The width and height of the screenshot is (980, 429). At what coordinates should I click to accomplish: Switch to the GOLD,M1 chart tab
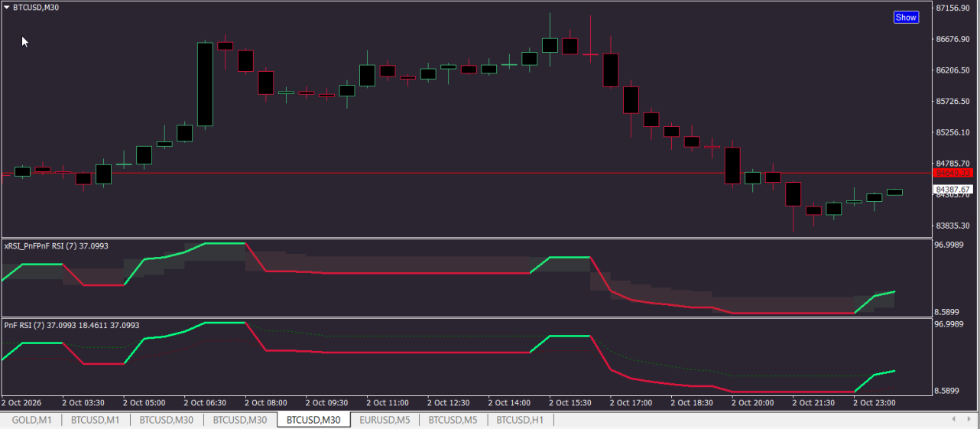point(31,420)
